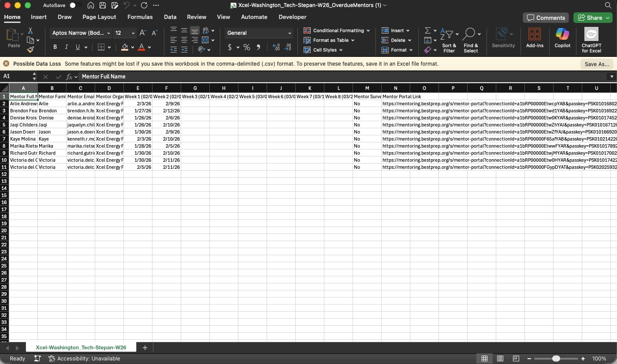This screenshot has height=364, width=617.
Task: Switch to the Formulas ribbon tab
Action: (140, 17)
